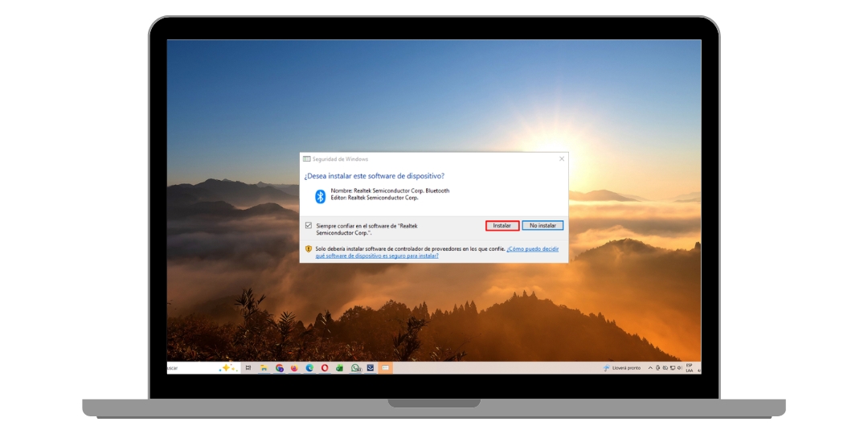Open Microsoft Edge from the taskbar
The height and width of the screenshot is (434, 868).
(x=309, y=368)
